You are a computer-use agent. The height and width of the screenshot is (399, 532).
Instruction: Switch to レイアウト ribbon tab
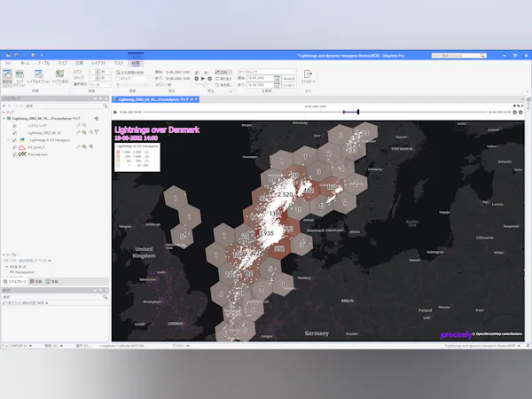[98, 63]
